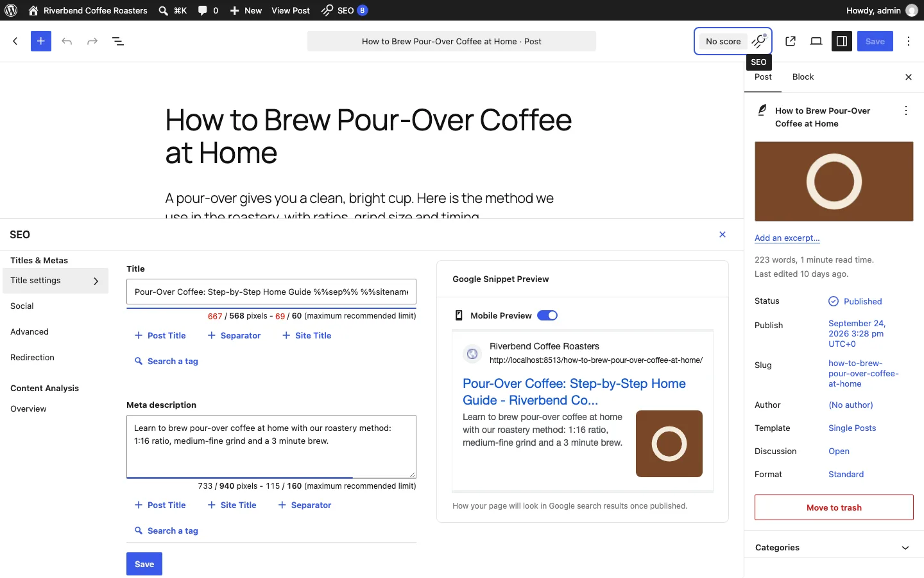Click the SEO Title input field
This screenshot has height=578, width=924.
(271, 292)
